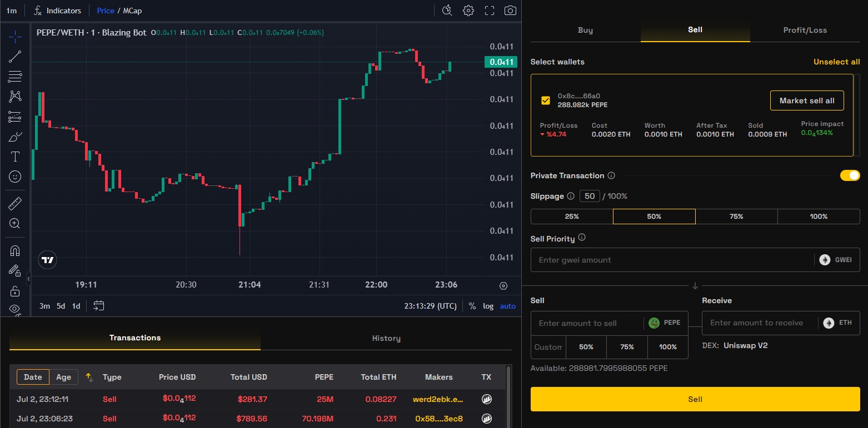Viewport: 868px width, 428px height.
Task: Switch to the Buy tab
Action: coord(585,30)
